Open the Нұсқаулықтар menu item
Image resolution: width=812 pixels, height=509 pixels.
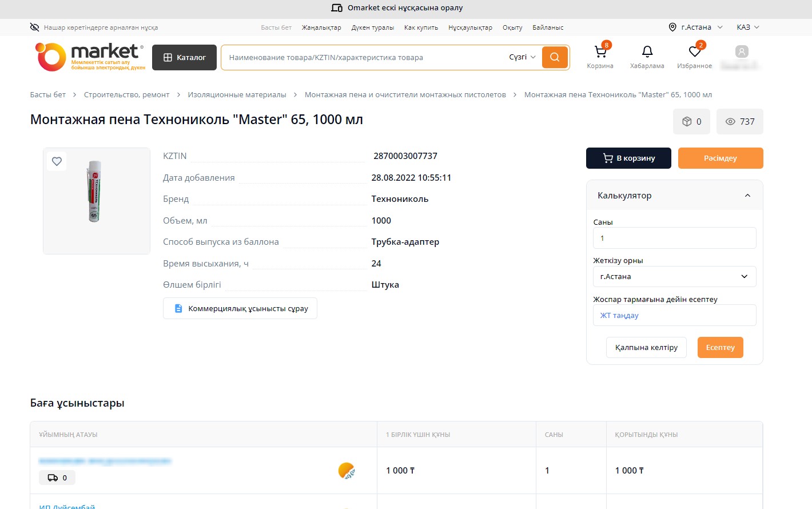click(x=470, y=27)
